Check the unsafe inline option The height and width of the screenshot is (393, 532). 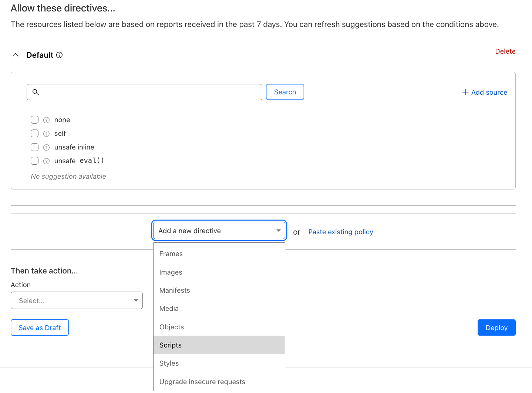pos(34,147)
